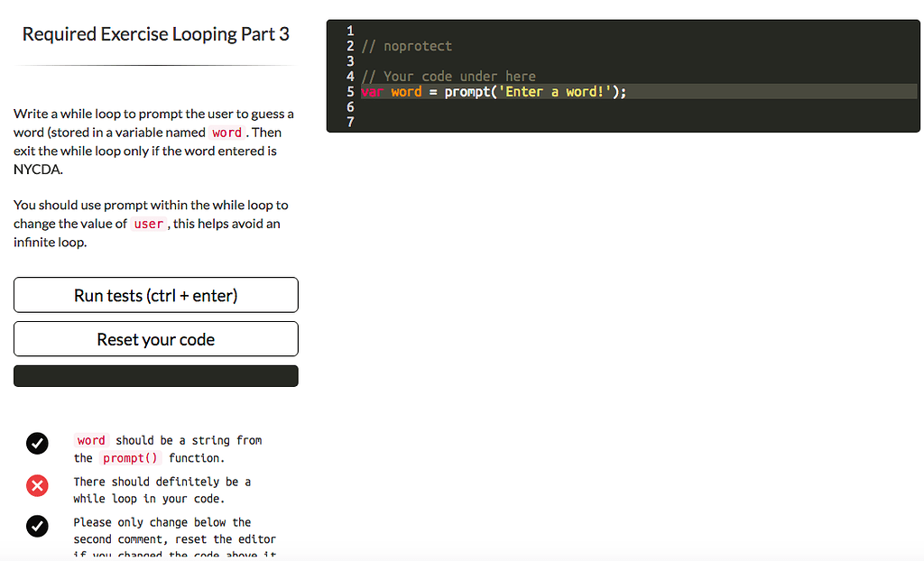The width and height of the screenshot is (924, 561).
Task: Click the 'Required Exercise Looping Part 3' heading
Action: tap(155, 34)
